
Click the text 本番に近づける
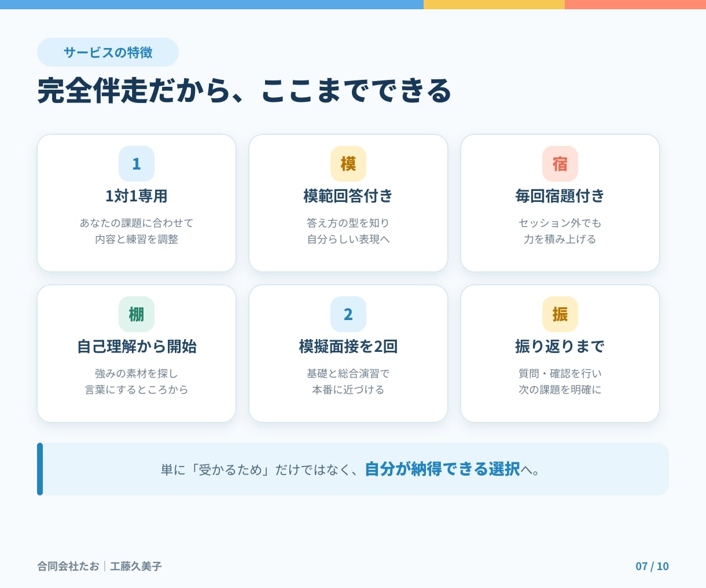click(x=348, y=389)
